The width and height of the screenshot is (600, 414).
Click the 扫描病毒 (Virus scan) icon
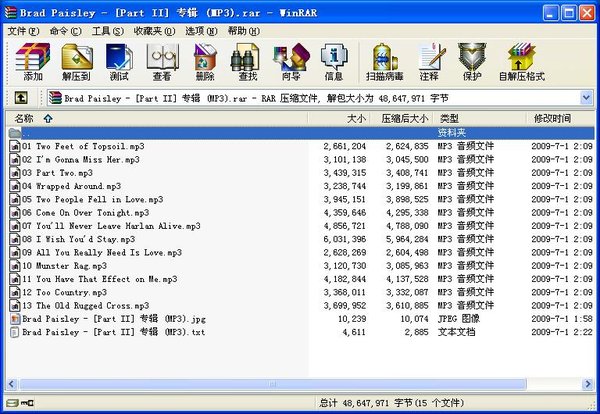(x=385, y=62)
